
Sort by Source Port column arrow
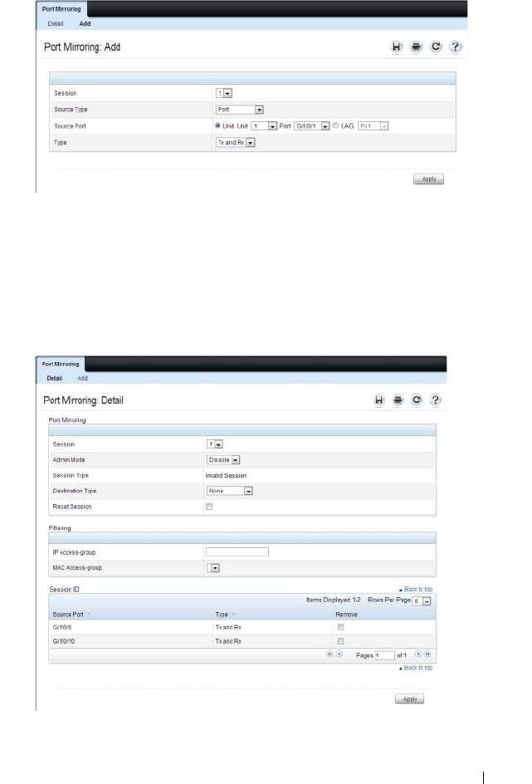[x=89, y=614]
